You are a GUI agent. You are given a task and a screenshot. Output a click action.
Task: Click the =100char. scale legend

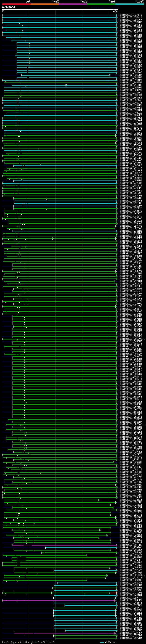point(108,642)
